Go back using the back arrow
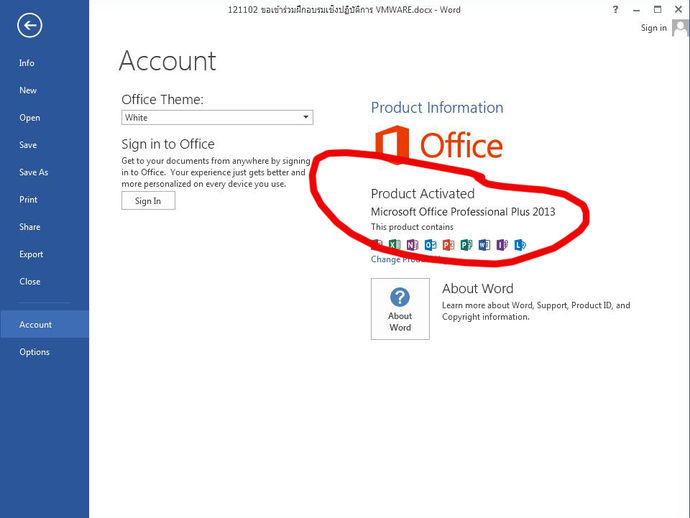 pos(29,26)
